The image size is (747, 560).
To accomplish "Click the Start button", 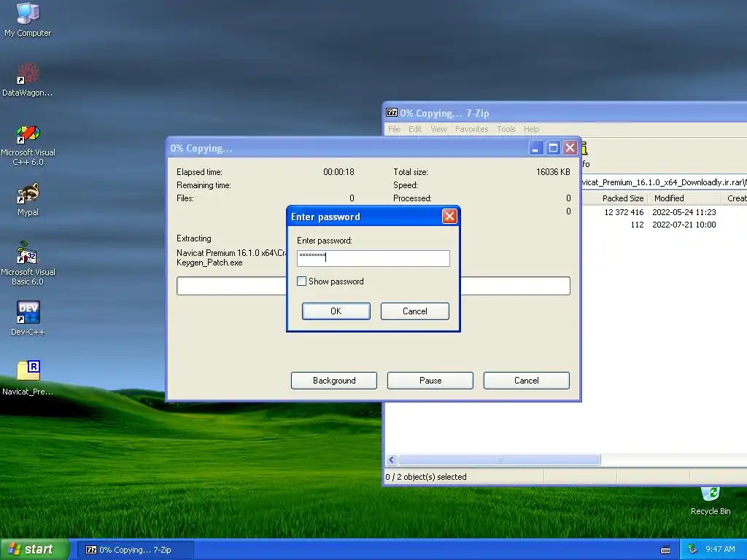I will coord(34,550).
